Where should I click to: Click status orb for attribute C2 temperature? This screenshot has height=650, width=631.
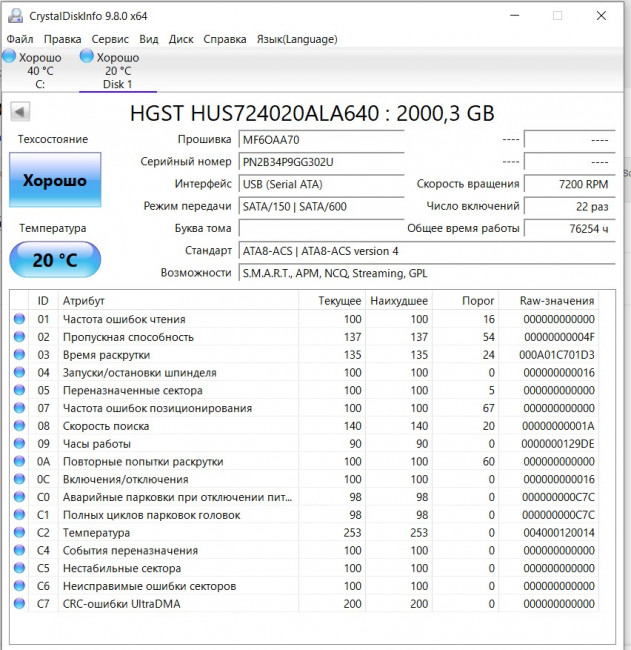(19, 532)
